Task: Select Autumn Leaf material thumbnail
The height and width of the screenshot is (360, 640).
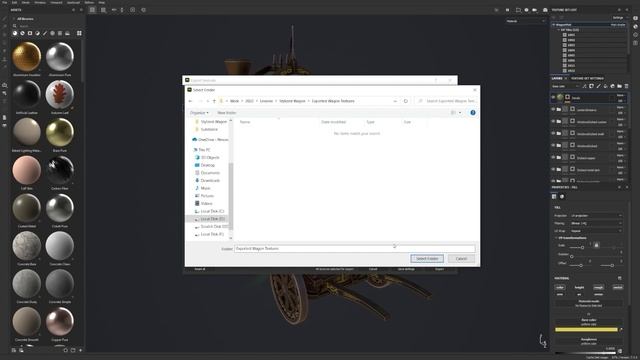Action: coord(60,95)
